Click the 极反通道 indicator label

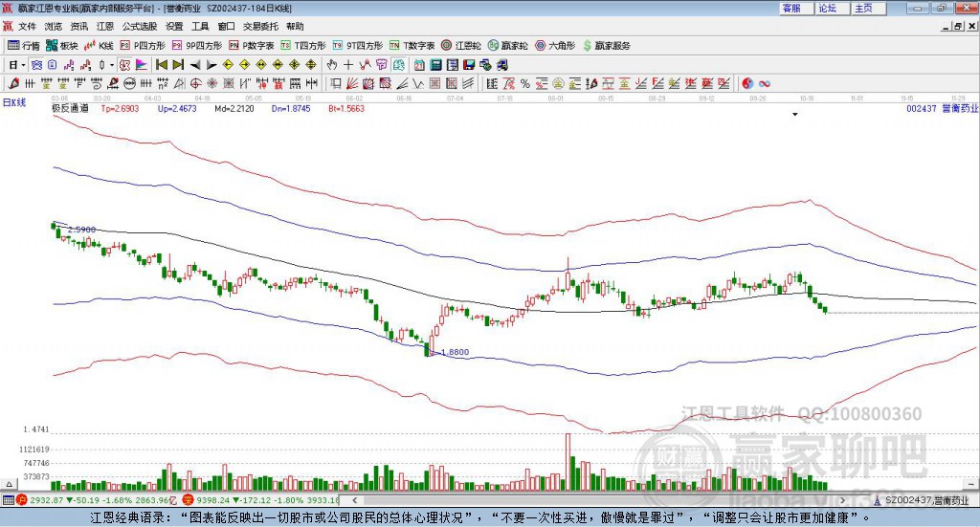click(70, 108)
